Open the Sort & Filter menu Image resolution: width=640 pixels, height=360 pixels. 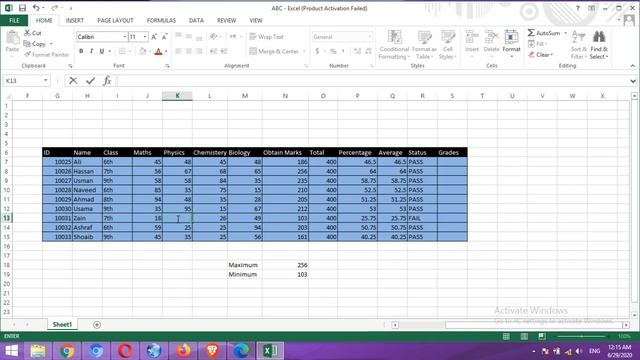[x=578, y=45]
